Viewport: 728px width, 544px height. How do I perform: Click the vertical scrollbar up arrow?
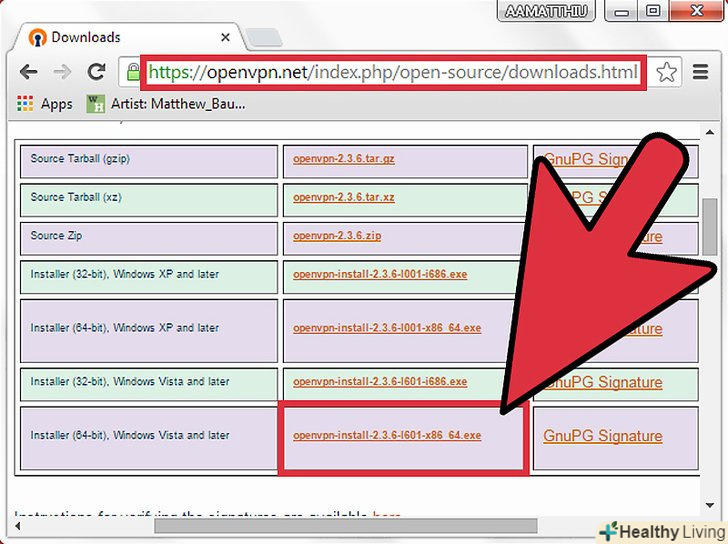(710, 132)
